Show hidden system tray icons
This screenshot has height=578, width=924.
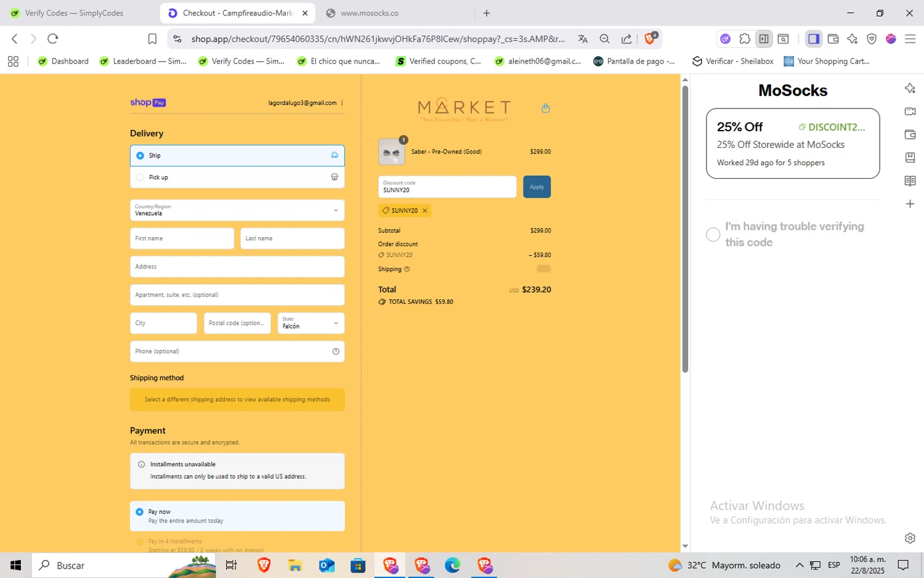pos(799,565)
